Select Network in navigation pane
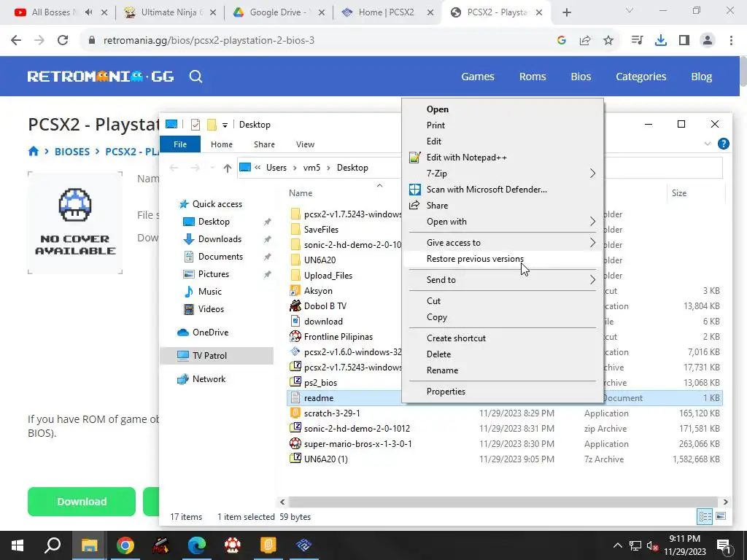 209,379
